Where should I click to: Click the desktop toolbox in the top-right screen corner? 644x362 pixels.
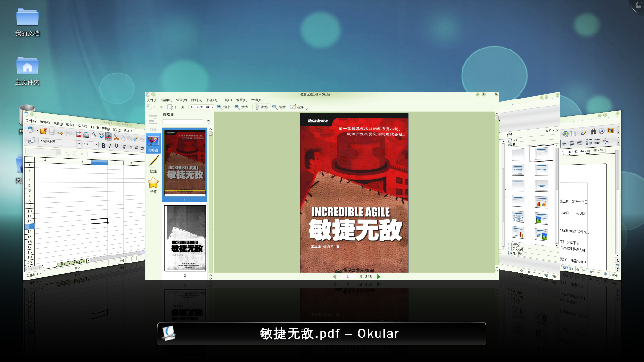pyautogui.click(x=637, y=6)
